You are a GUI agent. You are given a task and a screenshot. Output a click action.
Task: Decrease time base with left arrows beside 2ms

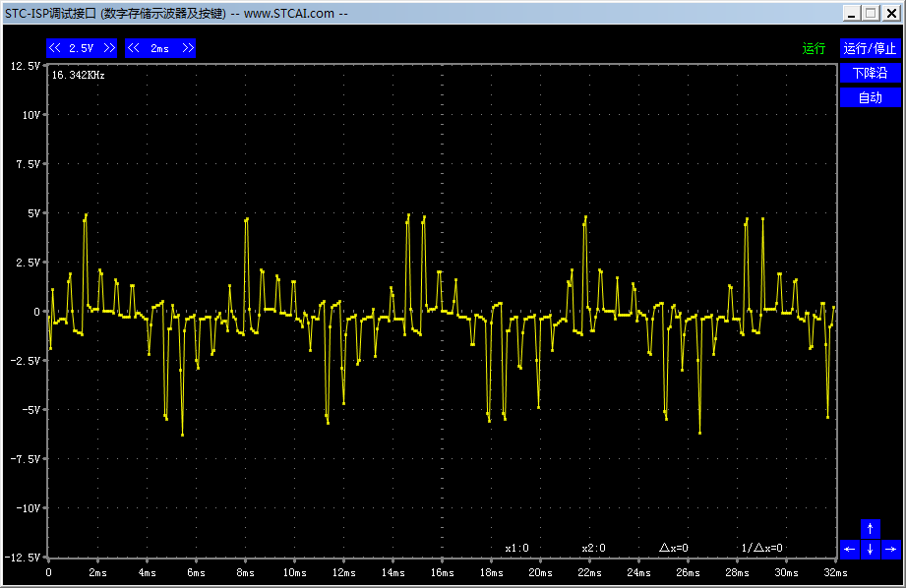pyautogui.click(x=134, y=48)
